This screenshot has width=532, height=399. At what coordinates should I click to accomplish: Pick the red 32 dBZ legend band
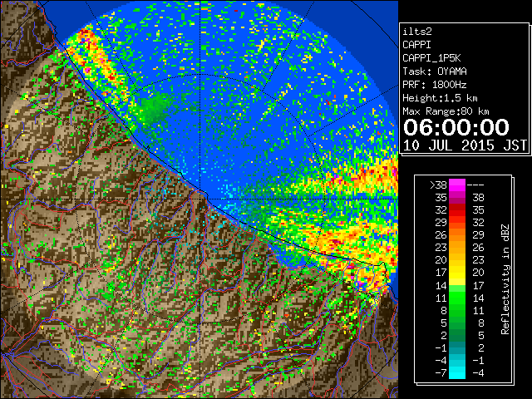point(457,210)
